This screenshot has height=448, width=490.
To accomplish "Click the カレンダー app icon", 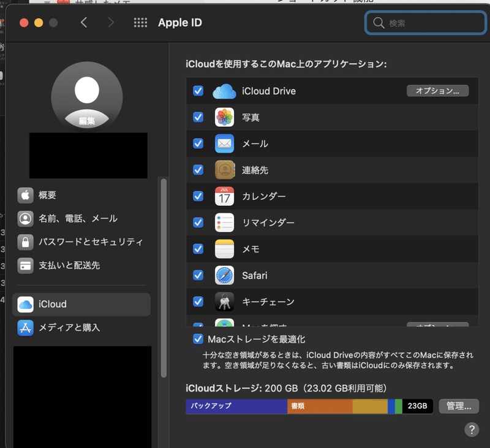I will [x=224, y=196].
